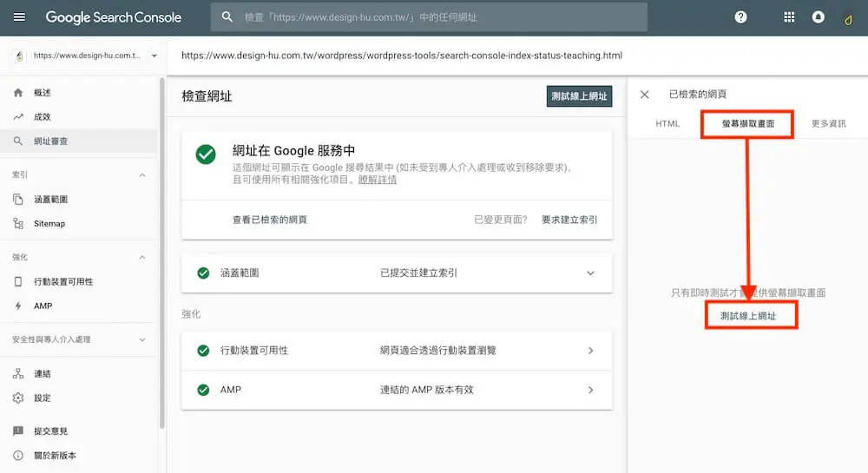Click the sidebar vertical scrollbar
This screenshot has width=868, height=473.
pyautogui.click(x=161, y=253)
